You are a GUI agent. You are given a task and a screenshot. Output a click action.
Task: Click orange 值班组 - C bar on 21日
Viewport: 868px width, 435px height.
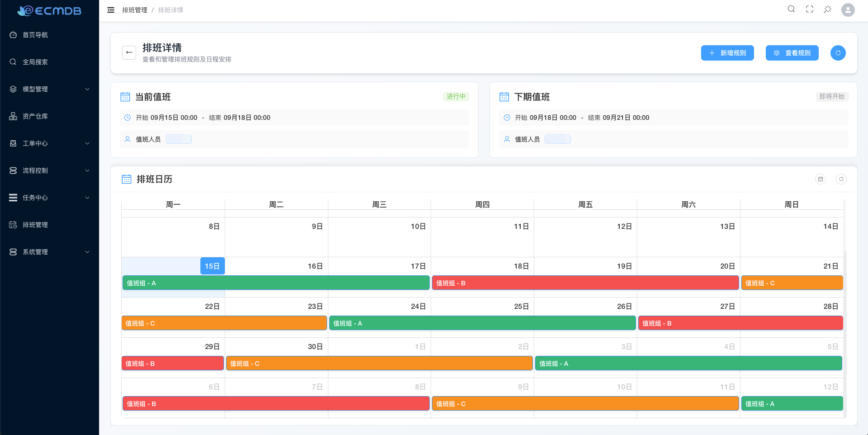pyautogui.click(x=792, y=283)
